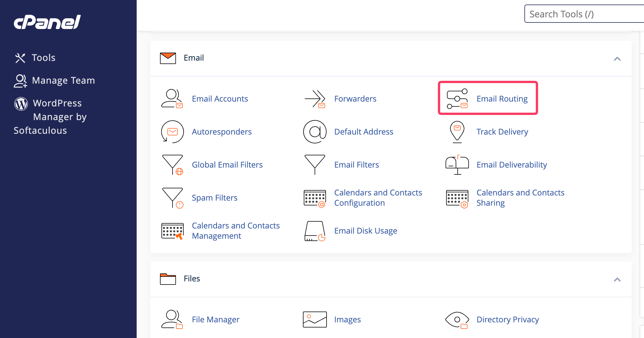Open WordPress Manager by Softaculous
Screen dimensions: 644x338
[51, 117]
